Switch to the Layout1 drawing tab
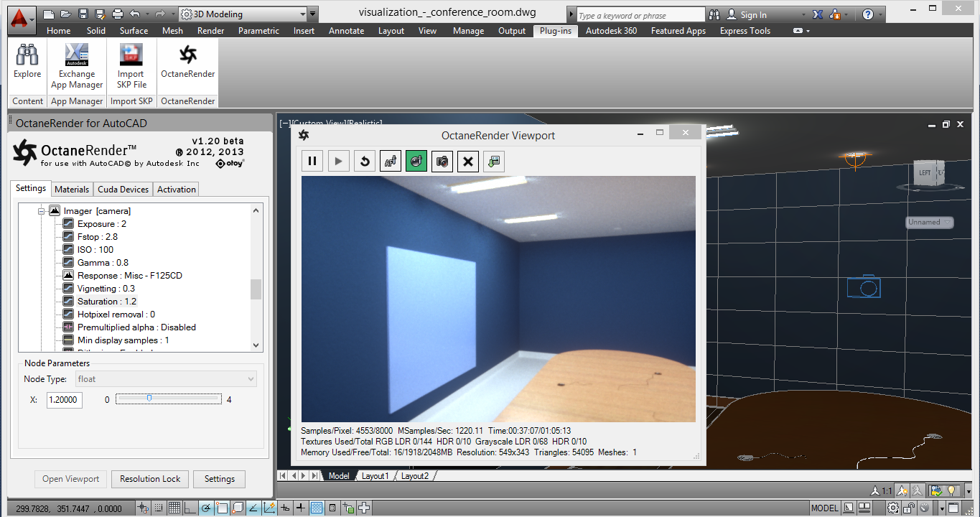The width and height of the screenshot is (980, 517). click(375, 476)
